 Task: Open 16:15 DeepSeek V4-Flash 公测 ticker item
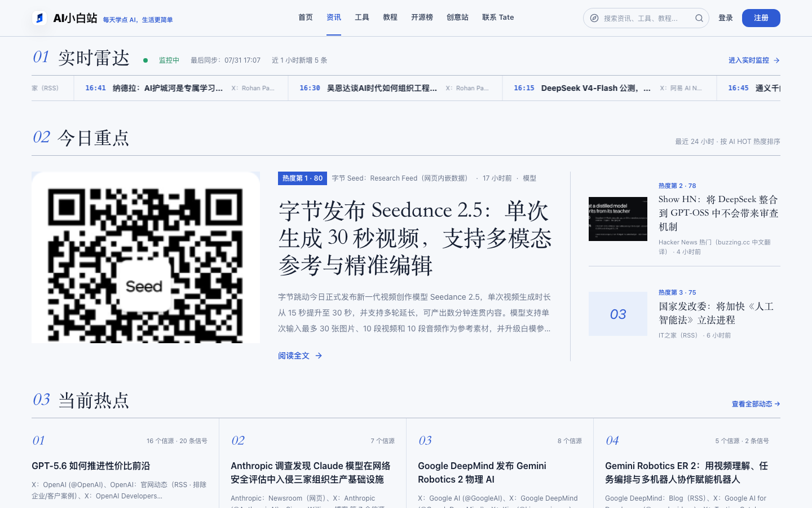point(610,88)
